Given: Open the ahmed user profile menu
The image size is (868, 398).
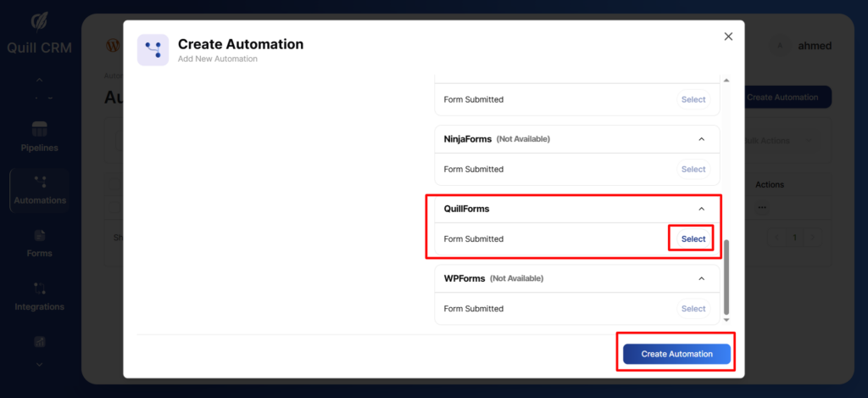Looking at the screenshot, I should [801, 46].
